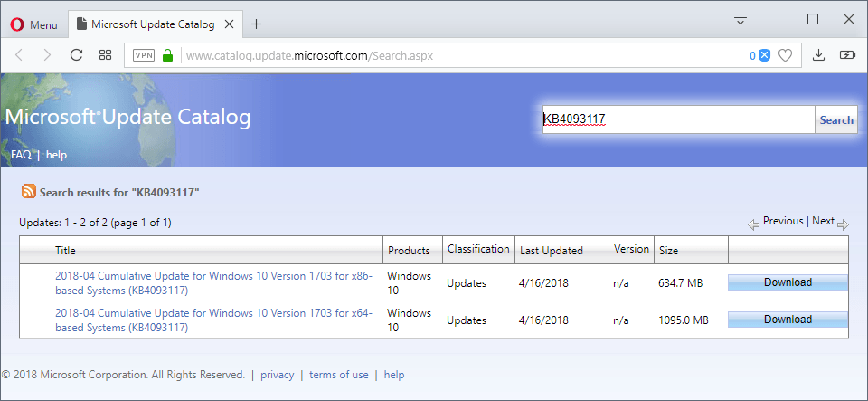Go back with the back arrow
Screen dimensions: 868x401
pyautogui.click(x=19, y=55)
